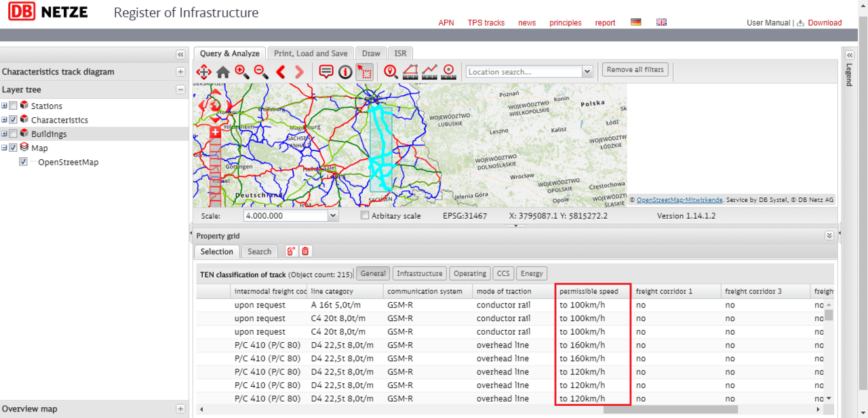Viewport: 868px width, 418px height.
Task: Open the Search tab in Property grid
Action: pos(259,251)
